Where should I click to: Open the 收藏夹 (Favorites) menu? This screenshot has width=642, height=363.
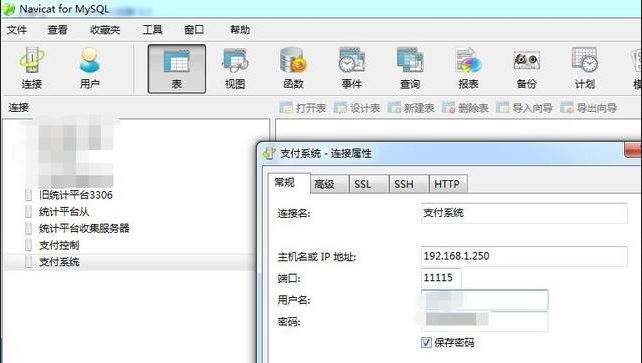(105, 30)
